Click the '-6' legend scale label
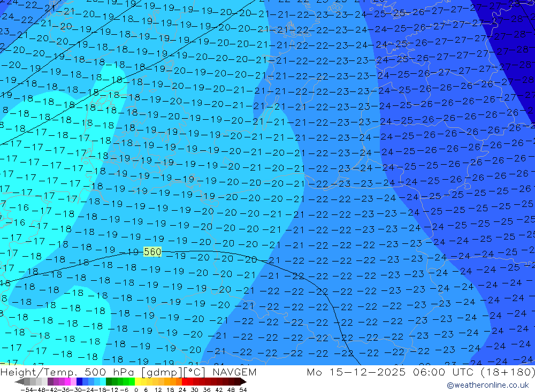This screenshot has height=392, width=535. [x=124, y=390]
